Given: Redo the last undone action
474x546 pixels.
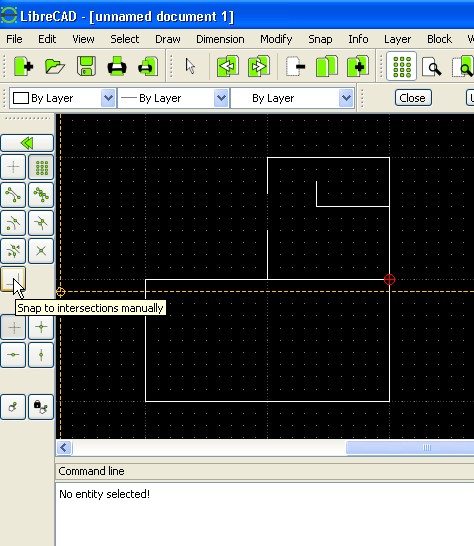Looking at the screenshot, I should (x=258, y=66).
